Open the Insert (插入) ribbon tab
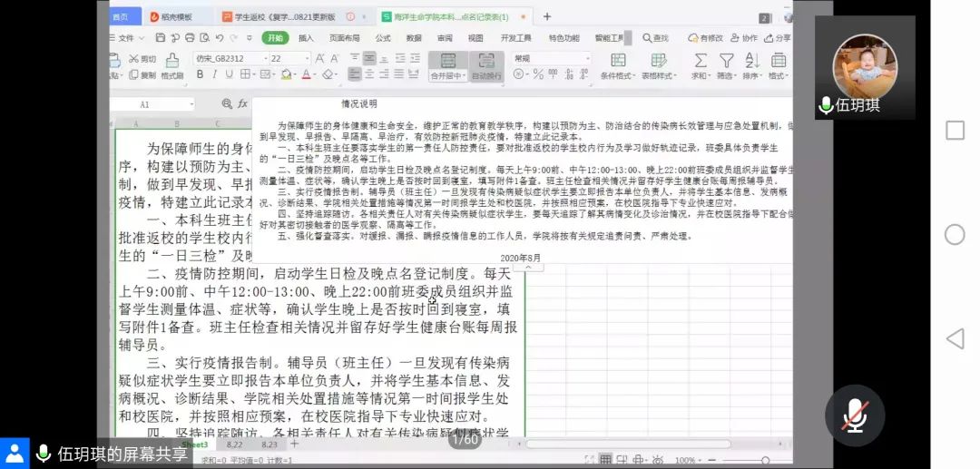 click(306, 38)
